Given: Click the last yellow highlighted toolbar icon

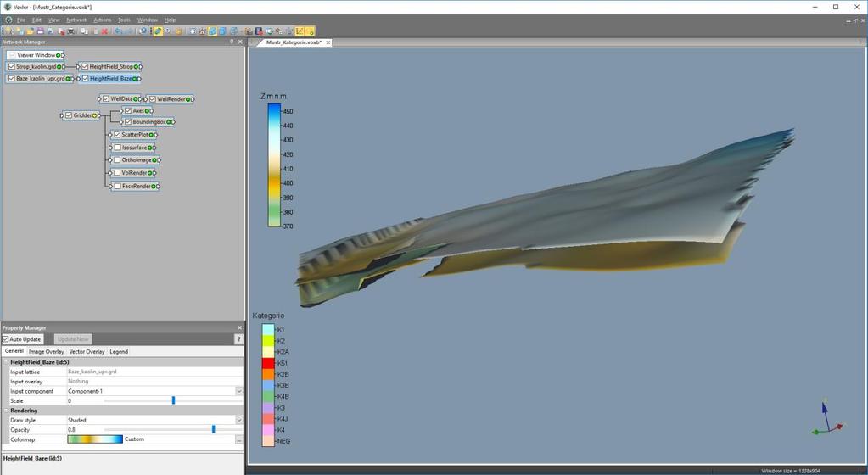Looking at the screenshot, I should (310, 31).
